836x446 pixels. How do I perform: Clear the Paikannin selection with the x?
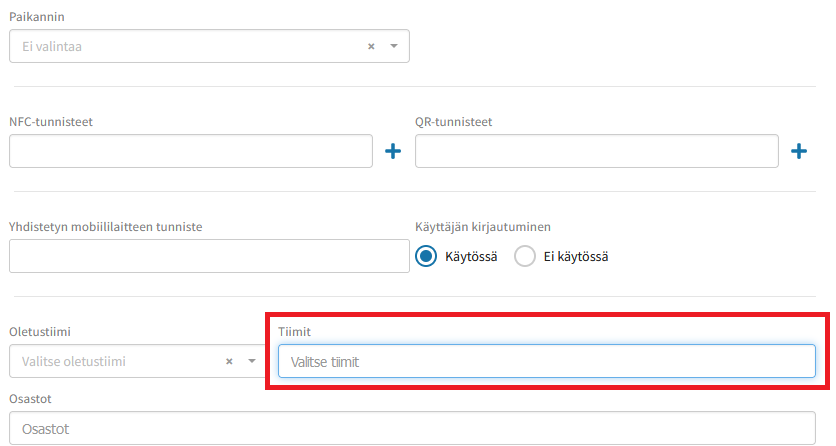(371, 46)
